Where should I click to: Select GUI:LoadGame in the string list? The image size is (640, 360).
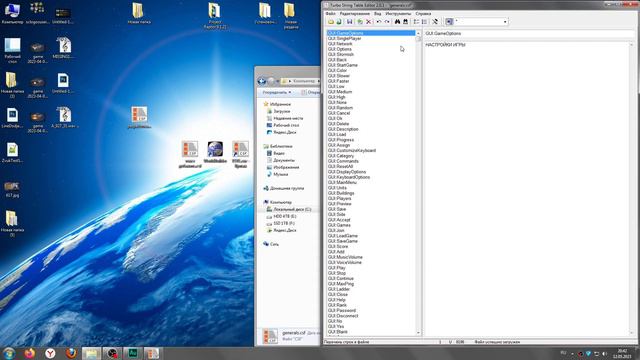pyautogui.click(x=343, y=236)
